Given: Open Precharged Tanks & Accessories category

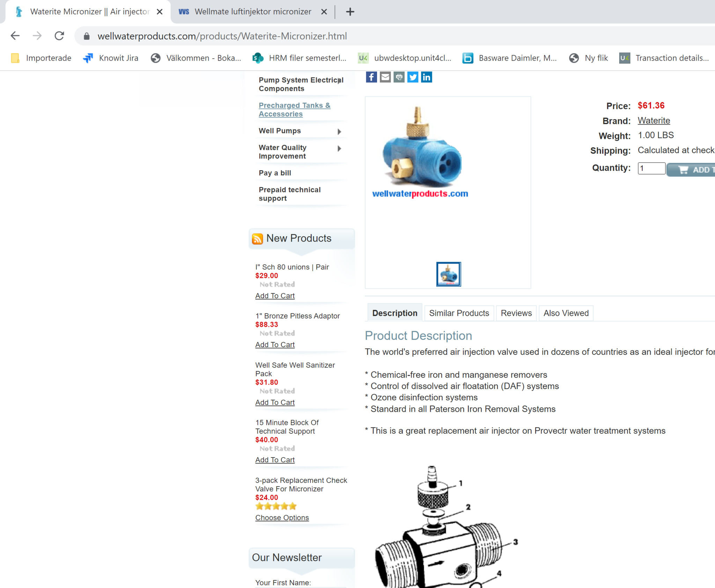Looking at the screenshot, I should pos(294,110).
